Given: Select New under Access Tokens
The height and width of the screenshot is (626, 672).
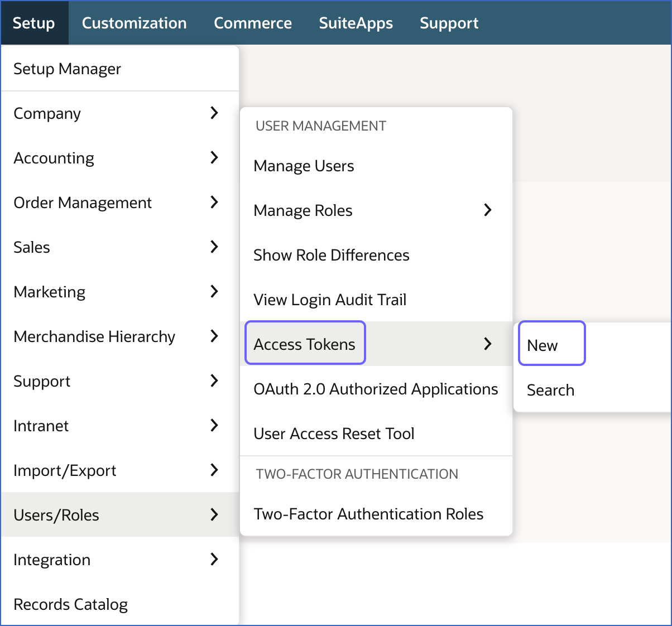Looking at the screenshot, I should click(x=543, y=345).
